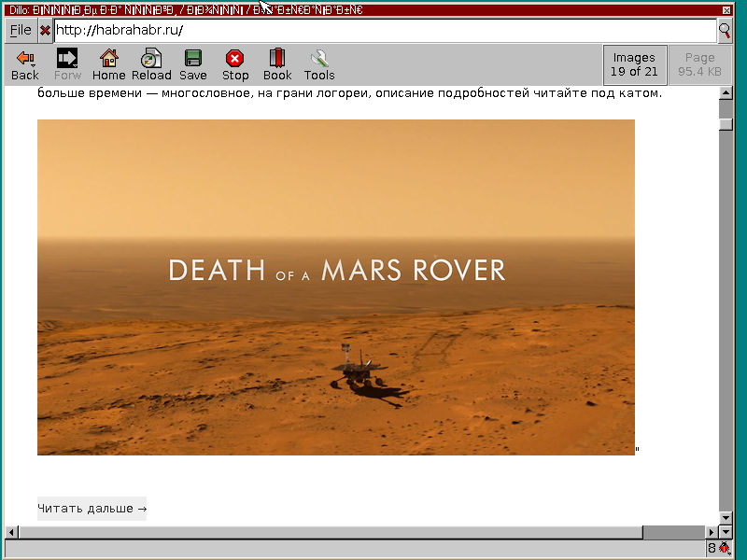
Task: Open the bug meter ladybug icon
Action: [x=725, y=548]
